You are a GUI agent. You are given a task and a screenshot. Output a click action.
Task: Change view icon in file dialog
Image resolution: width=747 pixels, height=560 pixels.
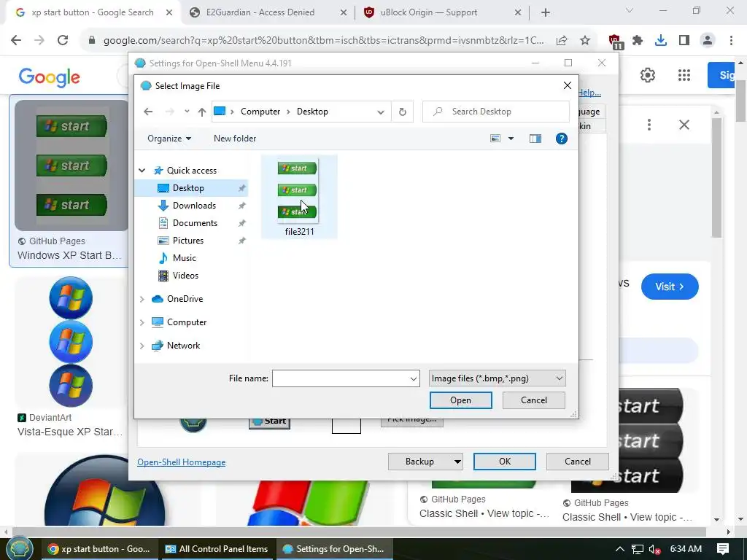pos(495,139)
